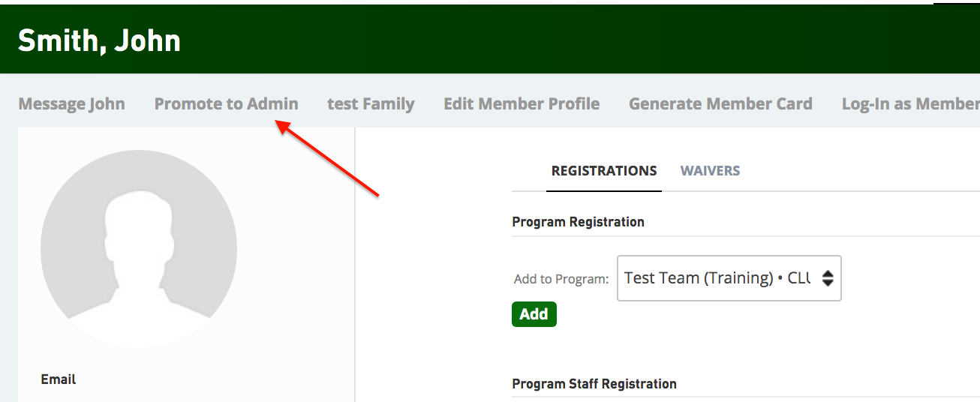Click the red arrow annotation
Viewport: 980px width, 402px height.
(x=328, y=158)
